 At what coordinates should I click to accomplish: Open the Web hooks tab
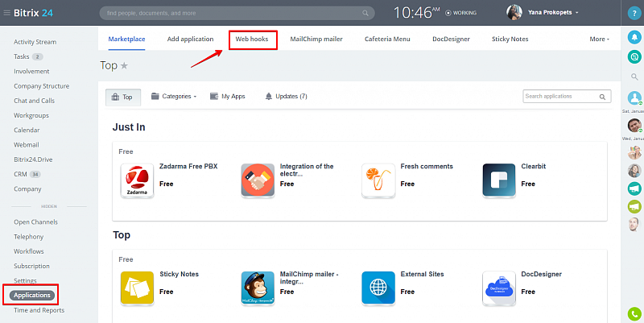click(252, 39)
